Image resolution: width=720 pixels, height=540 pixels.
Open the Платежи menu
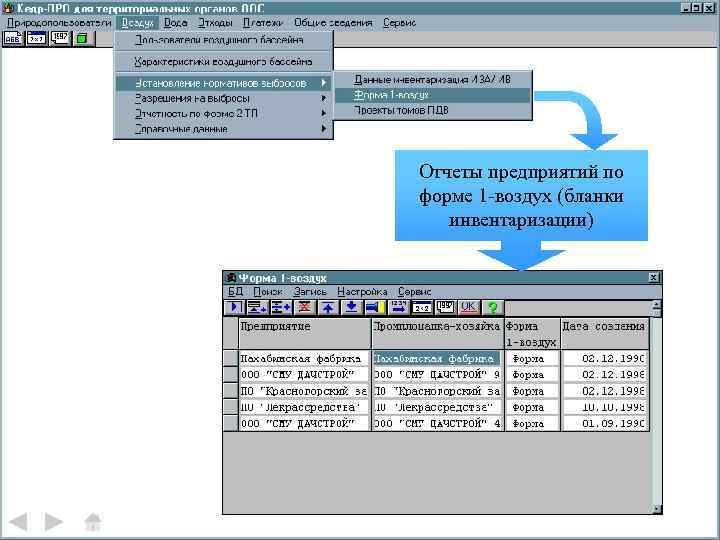(263, 22)
